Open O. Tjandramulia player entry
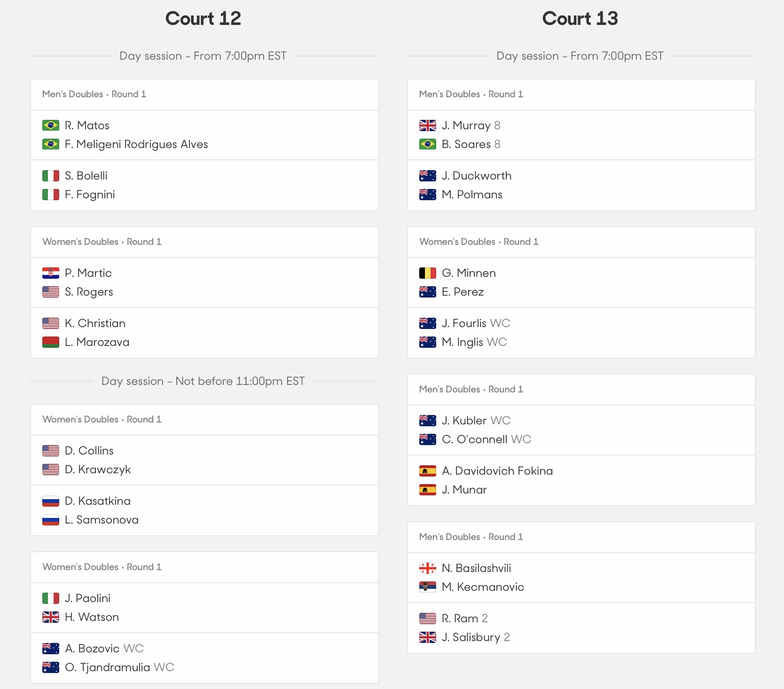The width and height of the screenshot is (784, 689). coord(108,667)
